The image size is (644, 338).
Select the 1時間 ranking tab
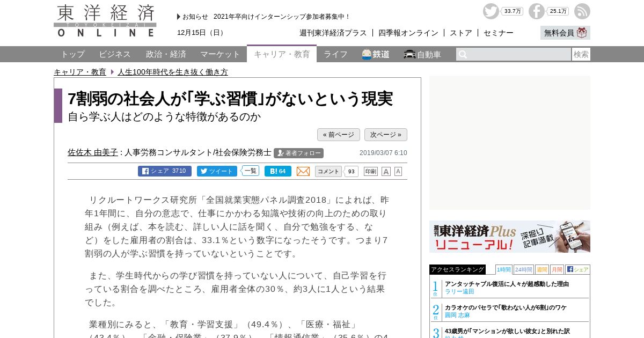coord(504,269)
